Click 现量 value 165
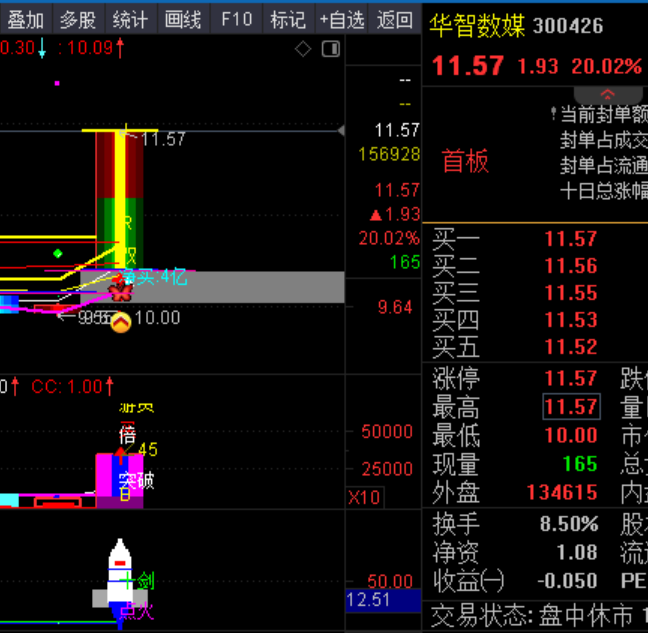The width and height of the screenshot is (648, 633). (580, 464)
